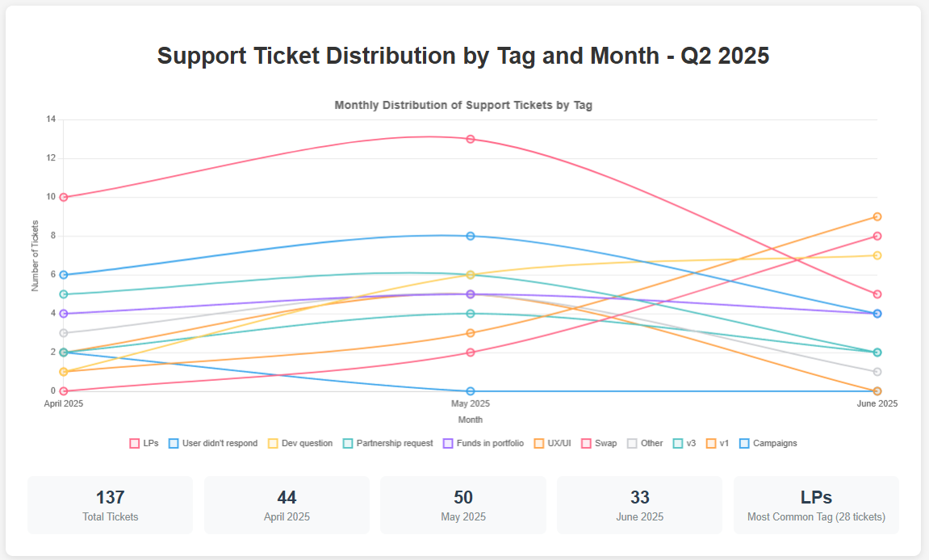Click the Partnership request legend color box
The width and height of the screenshot is (929, 560).
pos(349,443)
